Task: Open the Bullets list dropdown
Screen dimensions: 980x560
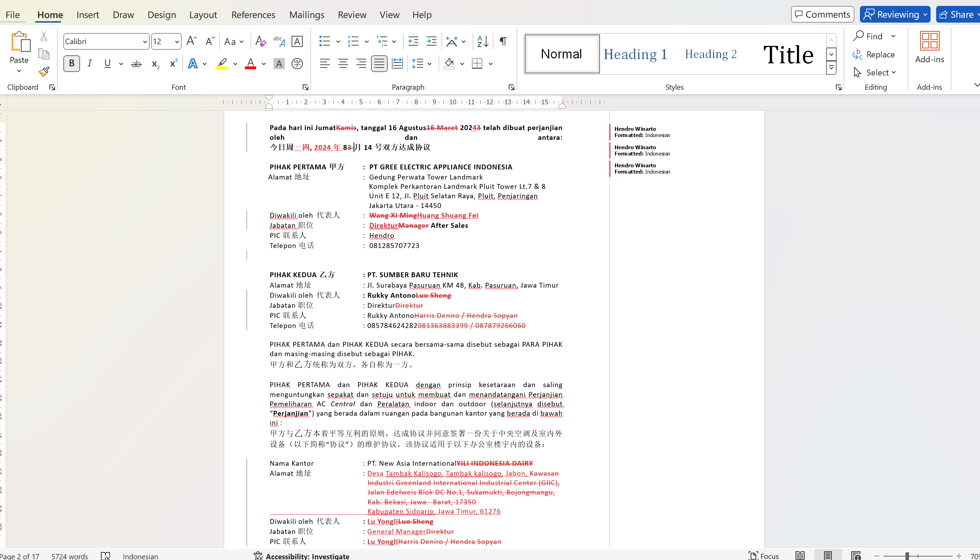Action: [338, 41]
